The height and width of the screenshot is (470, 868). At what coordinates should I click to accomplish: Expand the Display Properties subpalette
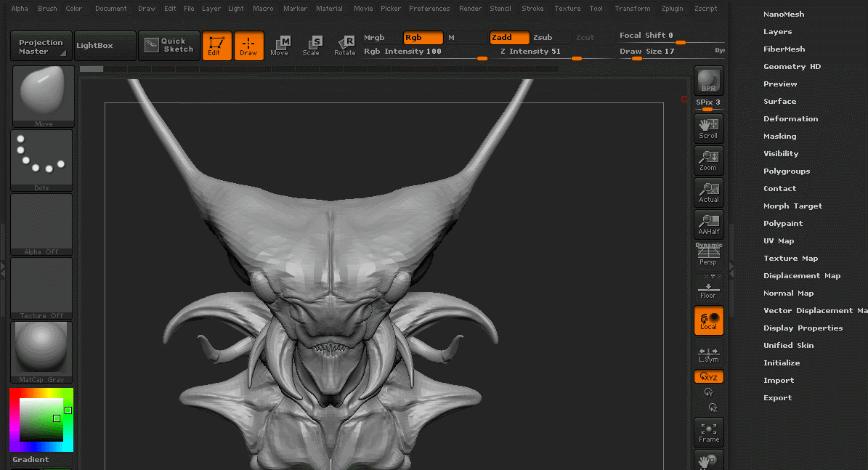pyautogui.click(x=803, y=328)
